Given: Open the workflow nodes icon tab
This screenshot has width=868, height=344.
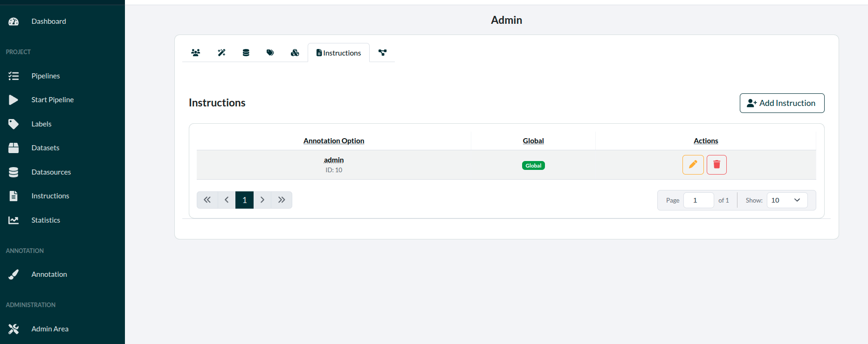Looking at the screenshot, I should [x=382, y=53].
